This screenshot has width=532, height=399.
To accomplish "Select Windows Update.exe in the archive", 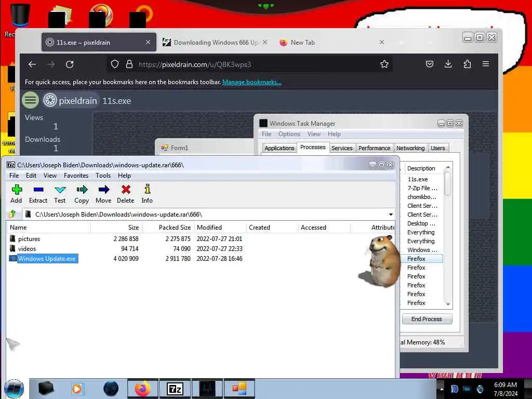I will click(x=47, y=259).
